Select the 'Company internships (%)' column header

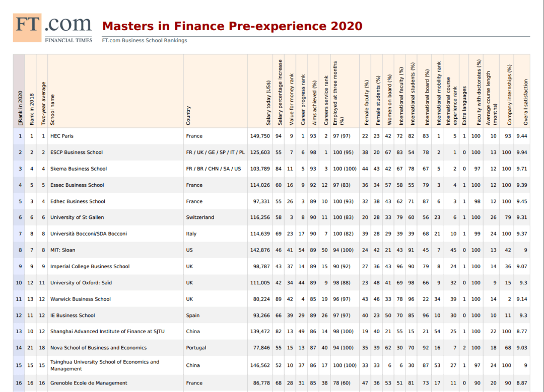tap(509, 95)
